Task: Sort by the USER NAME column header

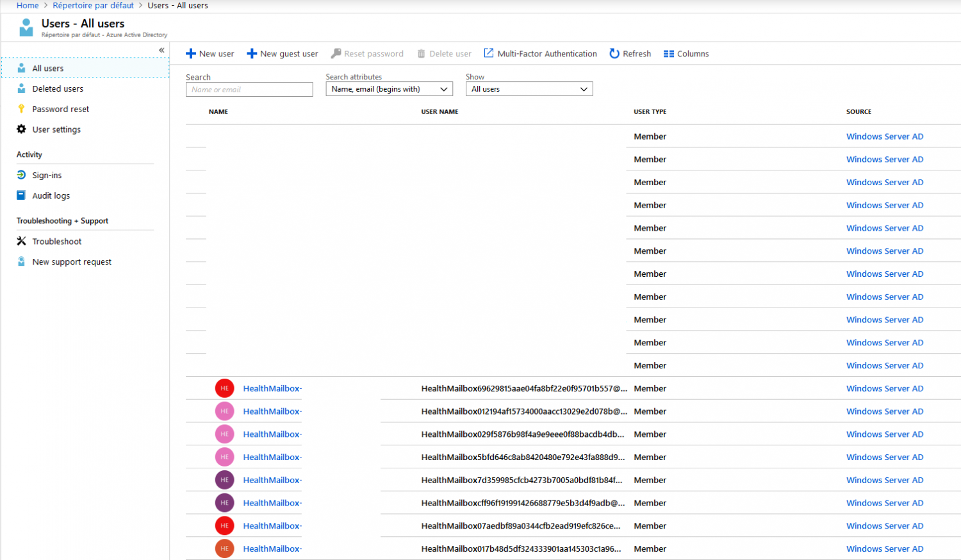Action: (x=439, y=111)
